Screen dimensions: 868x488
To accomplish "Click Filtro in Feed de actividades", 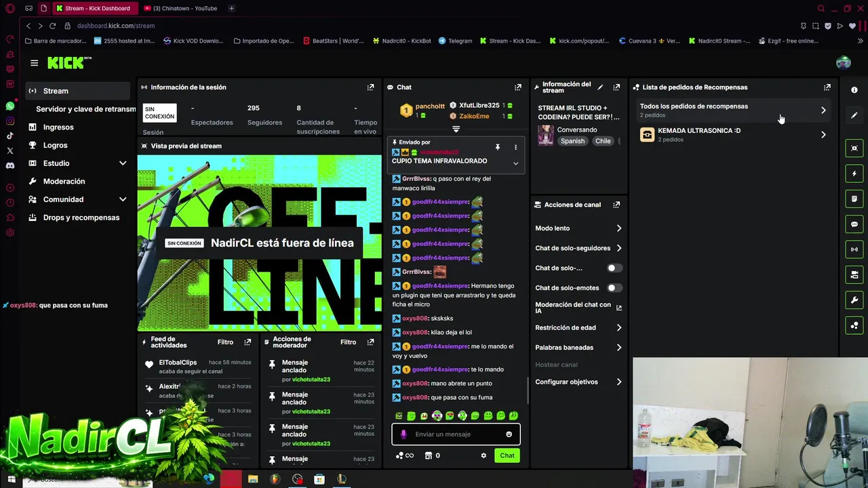I will coord(225,342).
